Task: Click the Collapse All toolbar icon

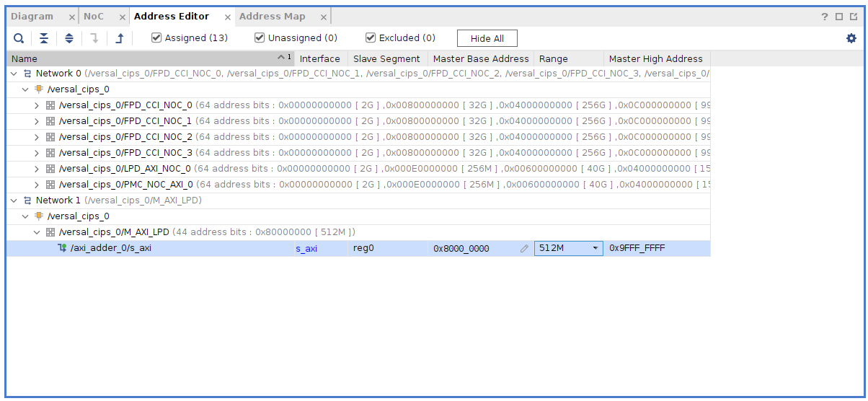Action: point(44,38)
